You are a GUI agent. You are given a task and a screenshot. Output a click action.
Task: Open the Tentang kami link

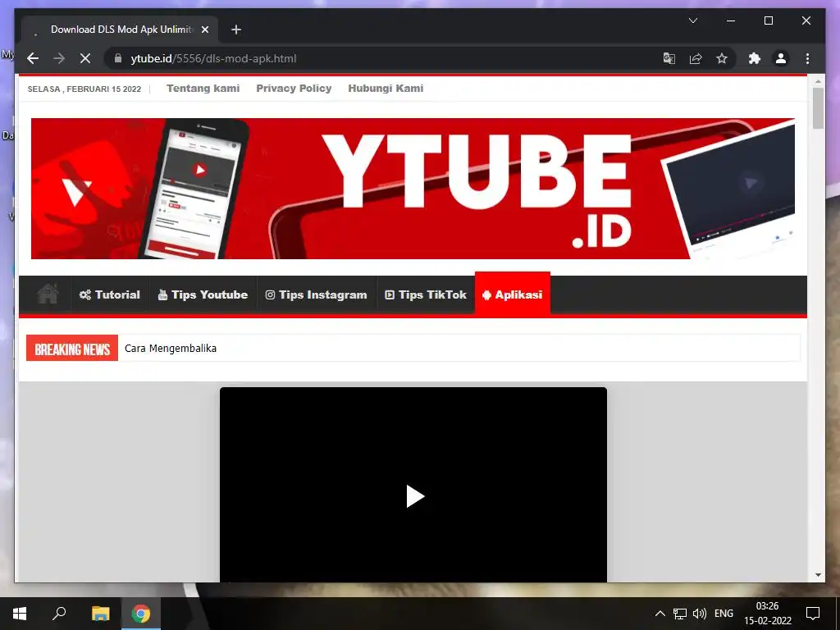(x=203, y=89)
